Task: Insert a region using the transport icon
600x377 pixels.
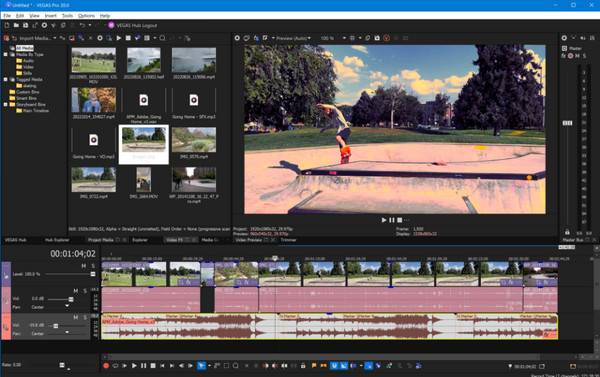Action: pos(323,366)
